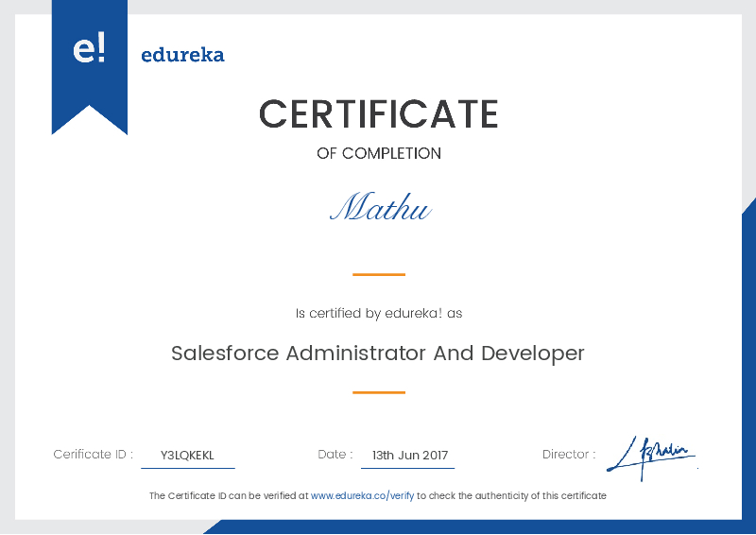Click the recipient name Mathu
Image resolution: width=756 pixels, height=535 pixels.
pyautogui.click(x=381, y=206)
